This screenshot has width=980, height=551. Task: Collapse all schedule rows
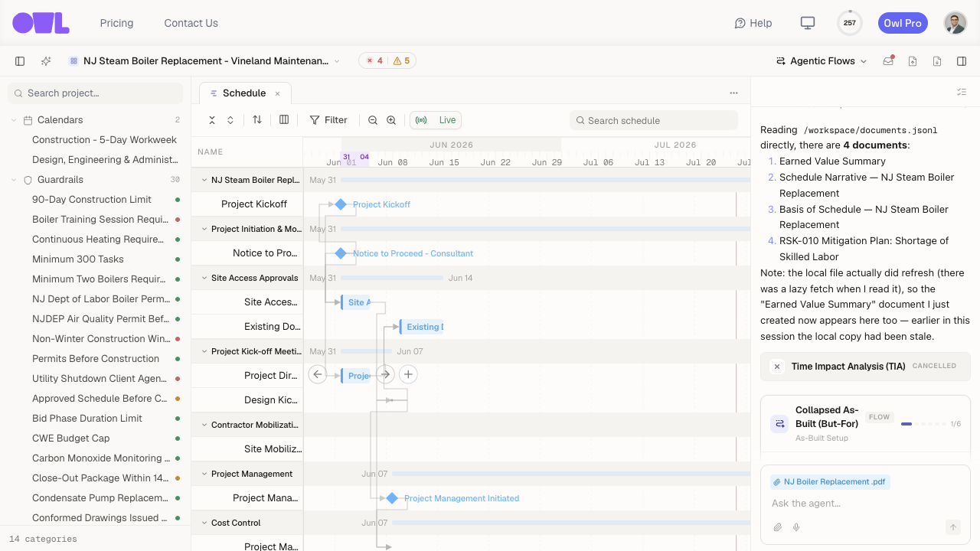[212, 120]
